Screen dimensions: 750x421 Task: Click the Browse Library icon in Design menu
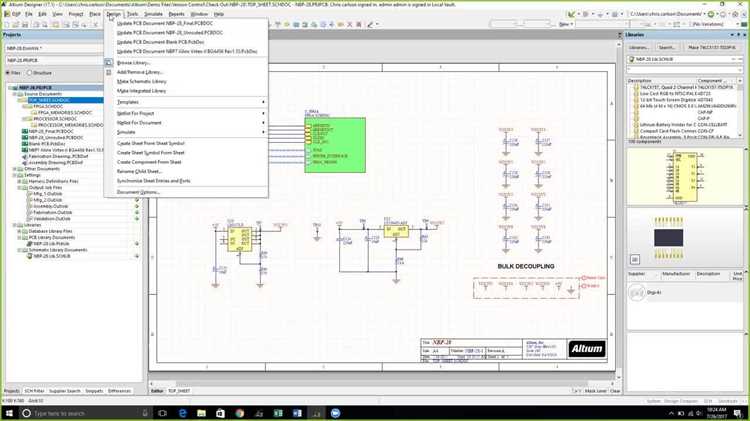pos(109,63)
